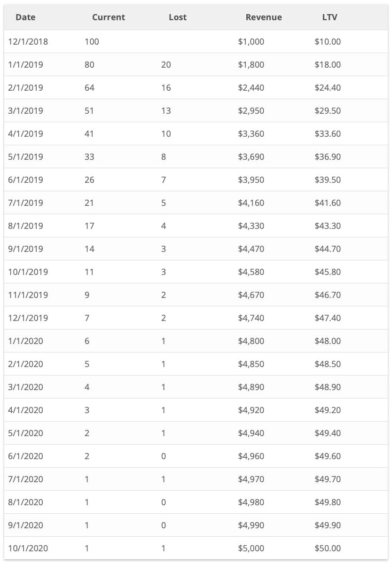Click the $4,920 revenue cell
392x564 pixels.
pyautogui.click(x=251, y=410)
